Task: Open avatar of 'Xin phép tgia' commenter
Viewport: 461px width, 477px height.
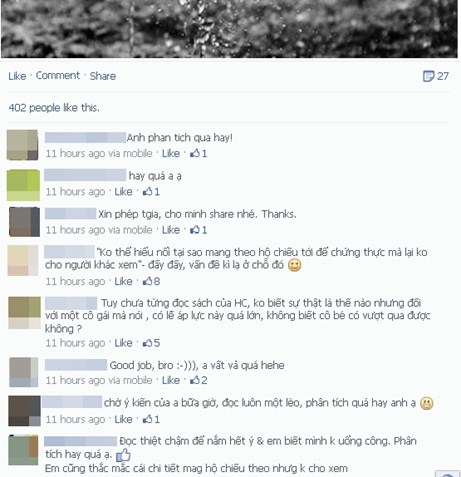Action: (x=24, y=222)
